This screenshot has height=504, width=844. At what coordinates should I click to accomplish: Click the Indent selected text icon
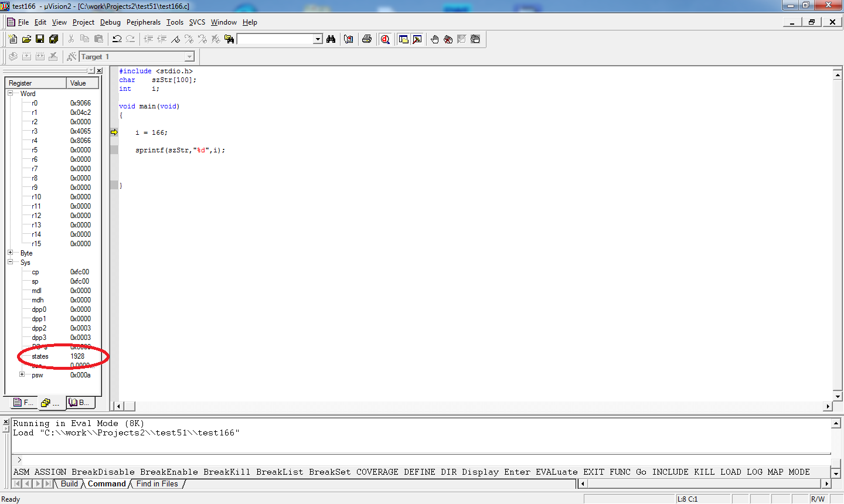coord(148,39)
